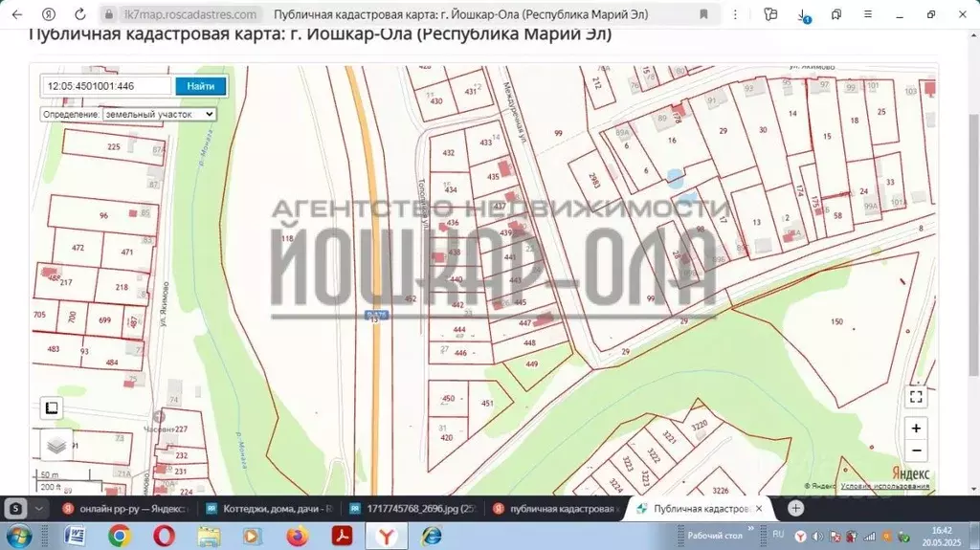This screenshot has height=550, width=980.
Task: Close the active Публичная кадастровая tab
Action: [x=759, y=509]
